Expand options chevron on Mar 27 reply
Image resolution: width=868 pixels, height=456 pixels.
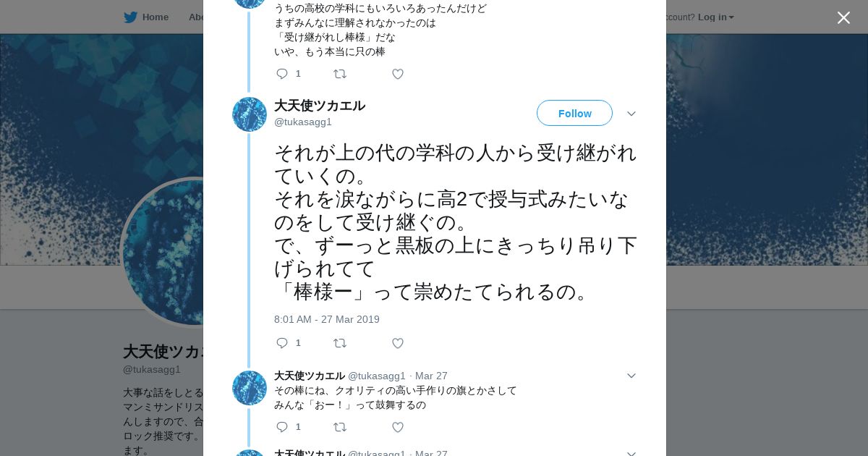(631, 376)
